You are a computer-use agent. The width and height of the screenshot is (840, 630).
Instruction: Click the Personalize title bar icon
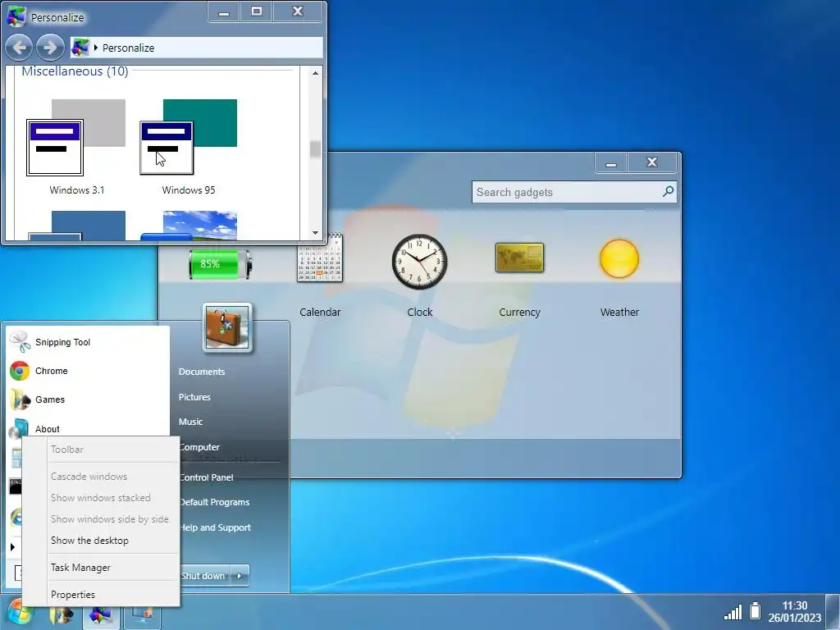pyautogui.click(x=16, y=16)
